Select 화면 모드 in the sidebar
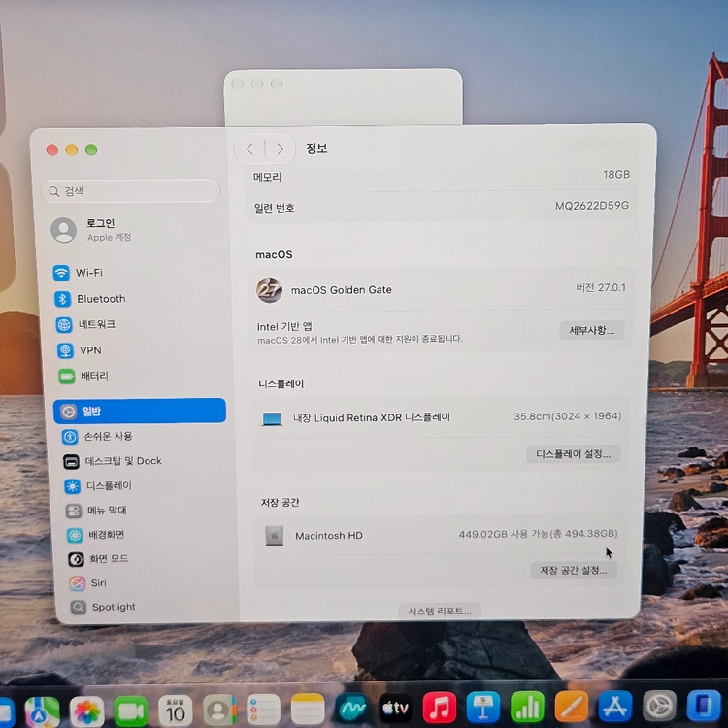 [x=98, y=558]
